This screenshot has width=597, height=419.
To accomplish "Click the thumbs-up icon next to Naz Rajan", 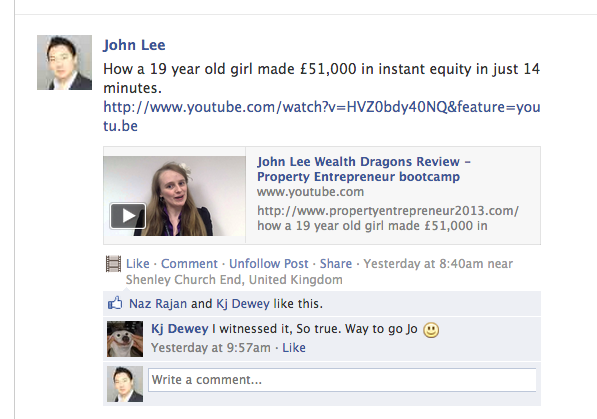I will (x=115, y=303).
